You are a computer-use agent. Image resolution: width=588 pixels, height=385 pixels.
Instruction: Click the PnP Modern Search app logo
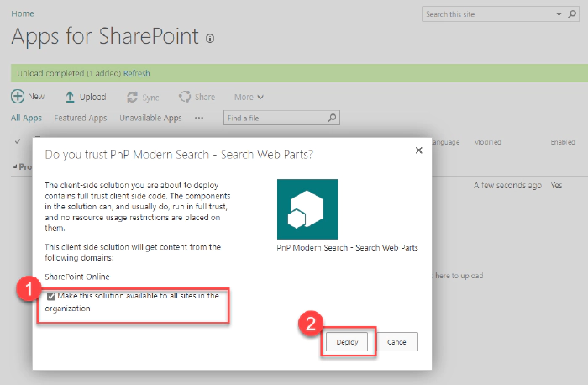click(307, 209)
